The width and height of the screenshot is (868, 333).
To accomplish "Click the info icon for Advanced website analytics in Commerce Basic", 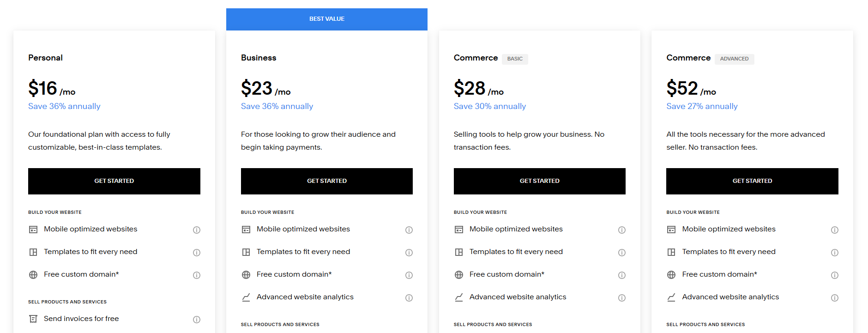I will [622, 298].
